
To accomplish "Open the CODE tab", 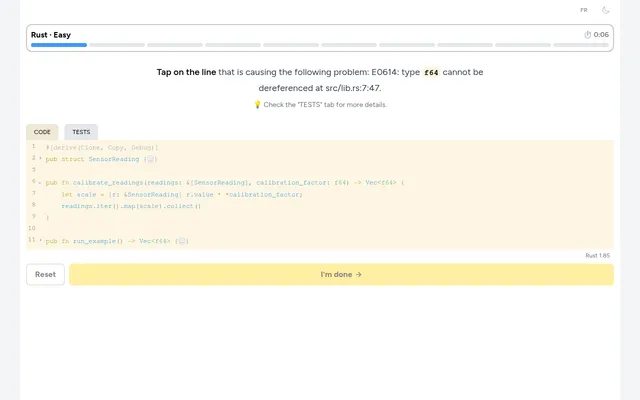I will (42, 132).
